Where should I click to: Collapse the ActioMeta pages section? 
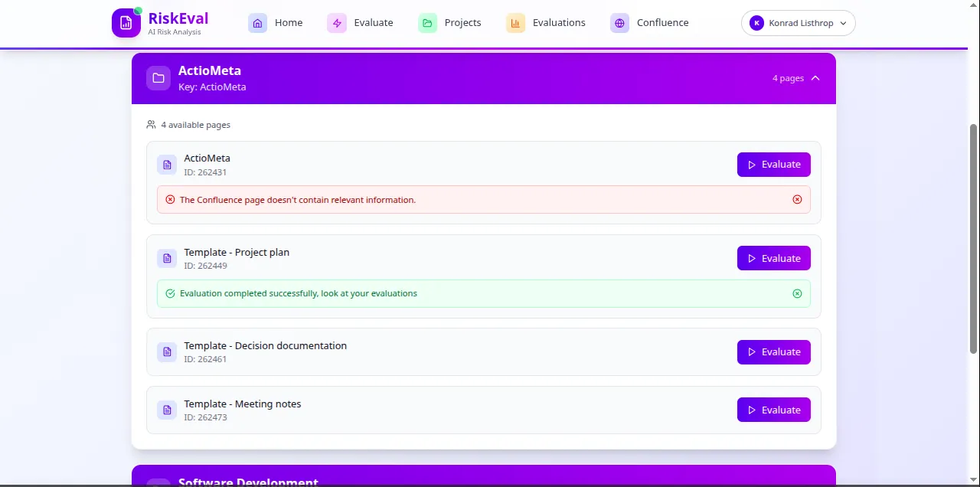(815, 78)
